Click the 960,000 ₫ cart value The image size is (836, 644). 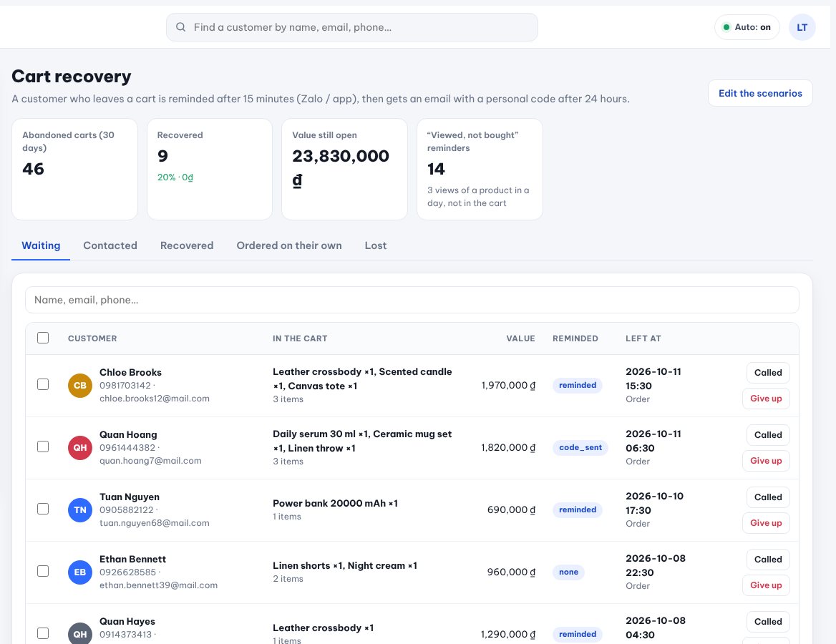(511, 572)
